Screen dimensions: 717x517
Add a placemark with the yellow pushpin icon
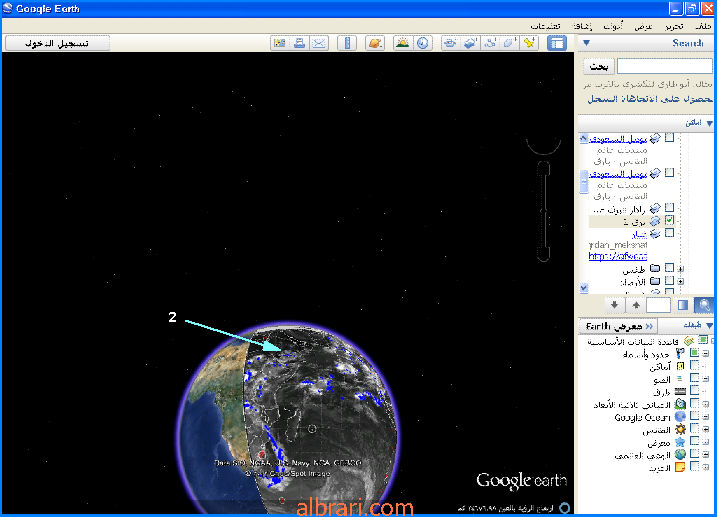530,43
